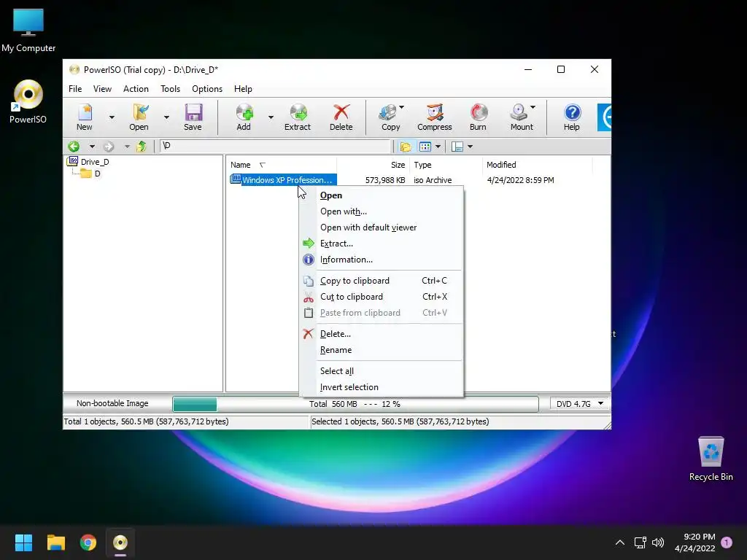Choose Open in context menu
The width and height of the screenshot is (747, 560).
pyautogui.click(x=381, y=195)
